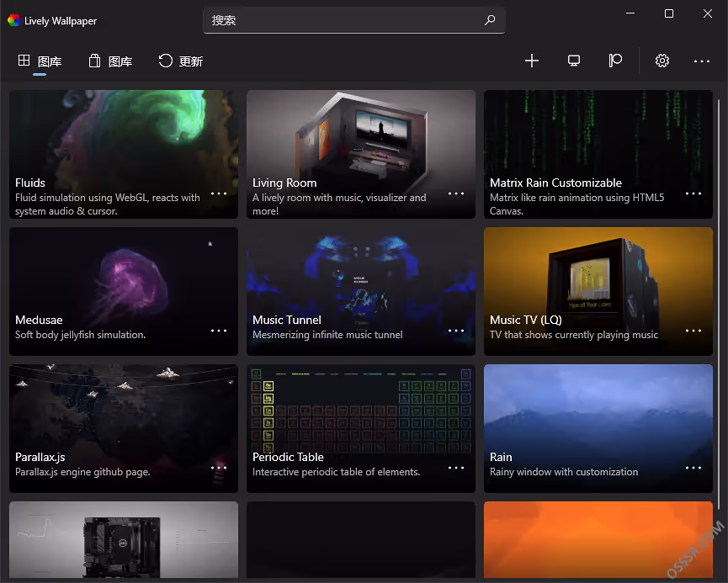Screen dimensions: 728x583
Task: Select the orange wallpaper thumbnail in the bottom row
Action: (598, 540)
